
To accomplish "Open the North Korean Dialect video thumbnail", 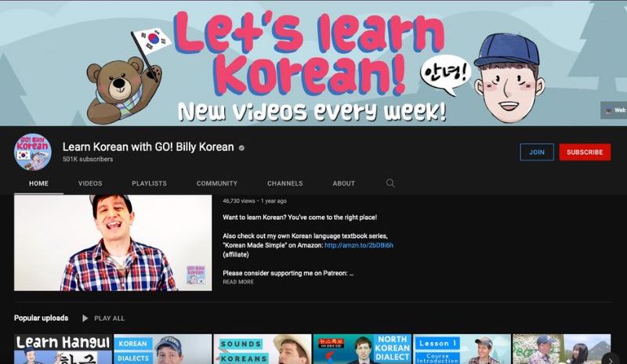I will pos(362,349).
